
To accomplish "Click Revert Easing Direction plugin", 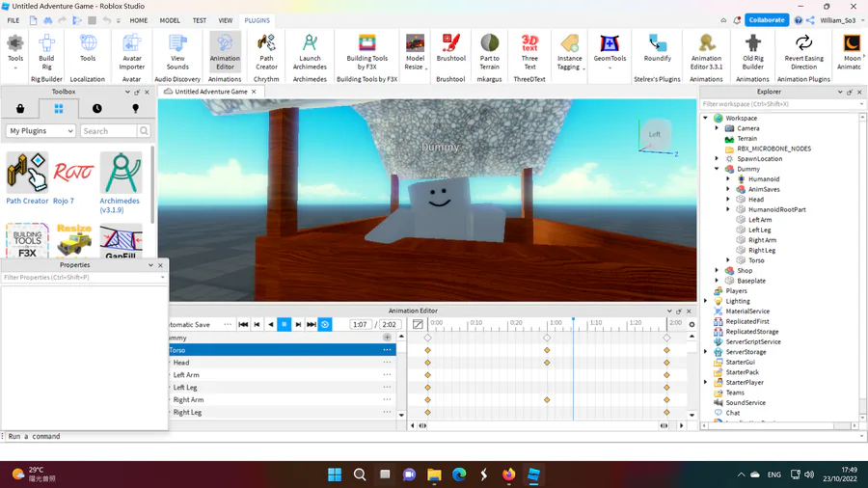I will point(803,52).
